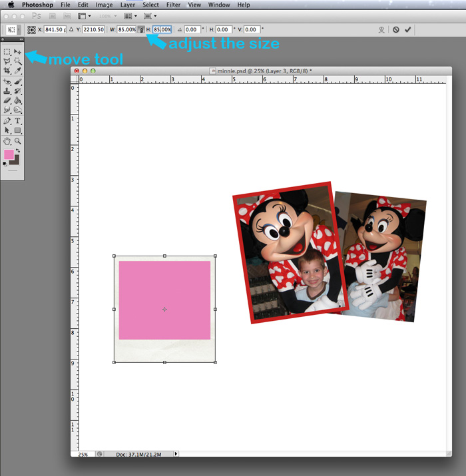The image size is (466, 476).
Task: Toggle the maintain aspect ratio chain link
Action: pos(141,29)
